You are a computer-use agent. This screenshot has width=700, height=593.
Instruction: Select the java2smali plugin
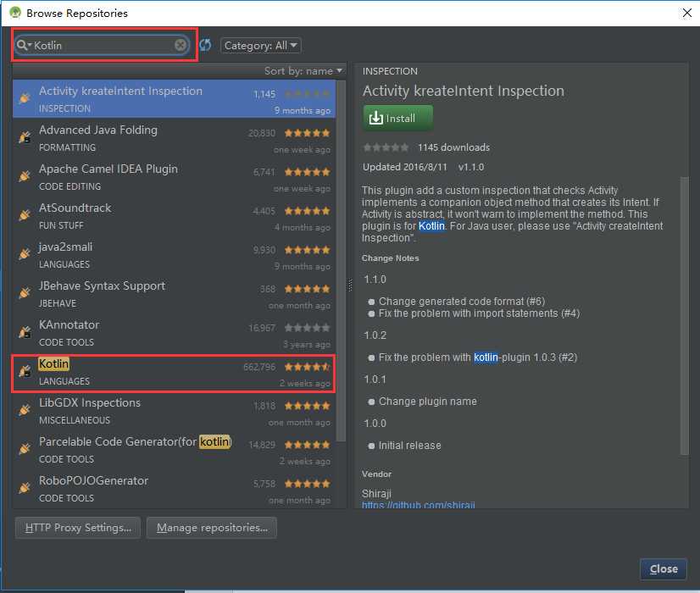pyautogui.click(x=174, y=255)
